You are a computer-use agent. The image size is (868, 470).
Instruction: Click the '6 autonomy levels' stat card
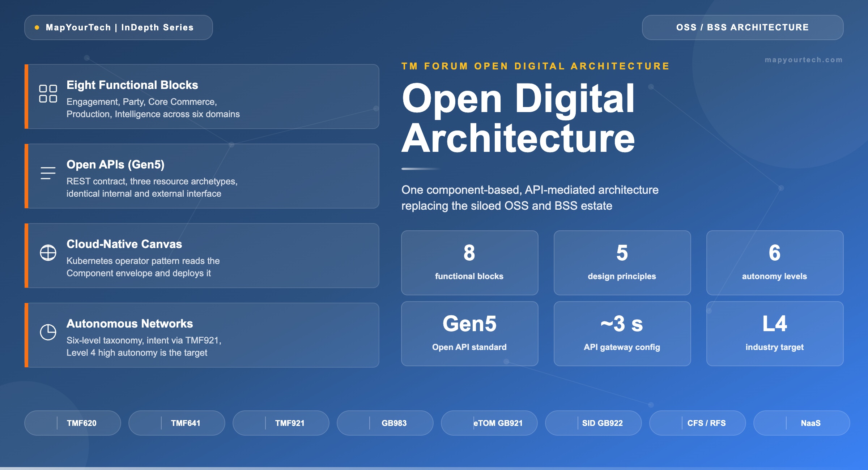pyautogui.click(x=775, y=263)
